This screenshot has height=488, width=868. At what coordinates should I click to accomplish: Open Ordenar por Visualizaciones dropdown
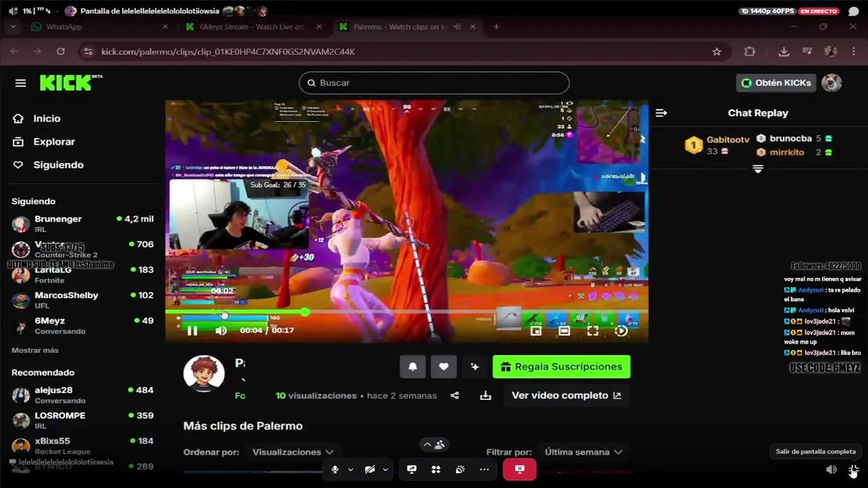click(293, 452)
